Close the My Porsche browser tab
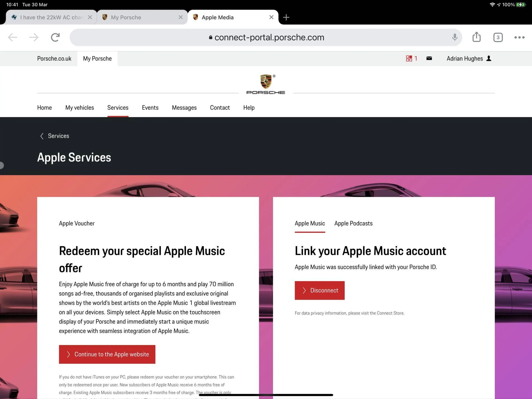 point(181,17)
